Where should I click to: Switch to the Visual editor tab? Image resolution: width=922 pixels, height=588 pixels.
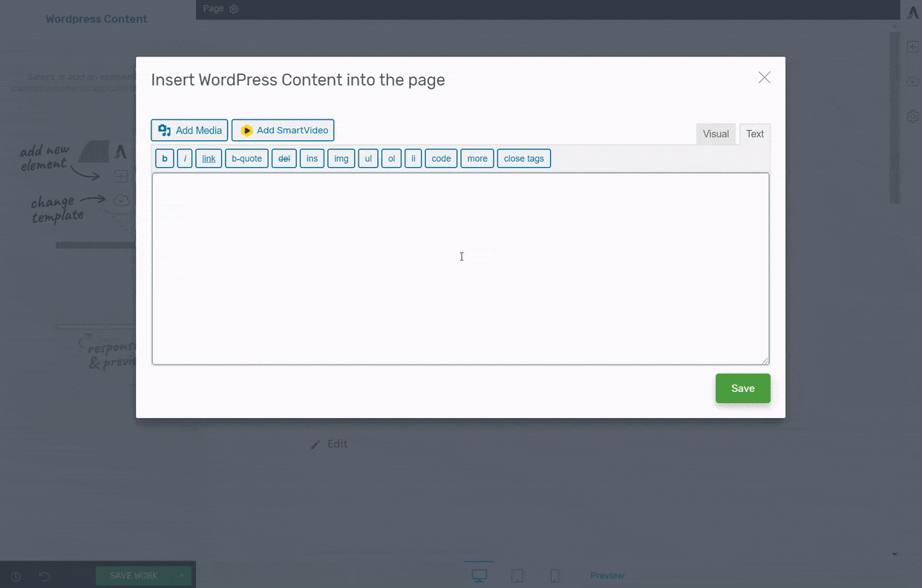[716, 134]
